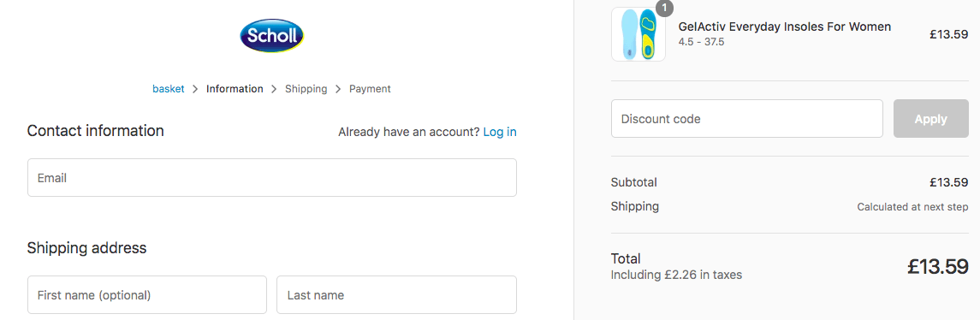Click the quantity badge on product image
980x320 pixels.
(x=664, y=8)
